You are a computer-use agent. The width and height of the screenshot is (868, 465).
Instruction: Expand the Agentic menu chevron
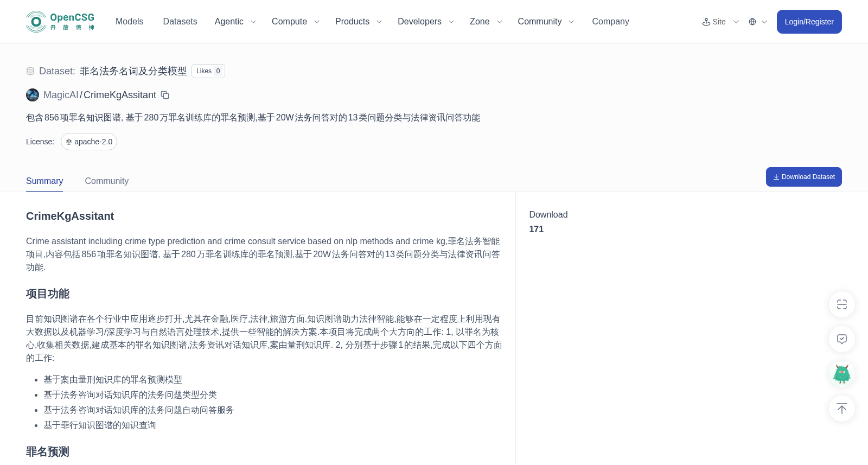pos(253,22)
